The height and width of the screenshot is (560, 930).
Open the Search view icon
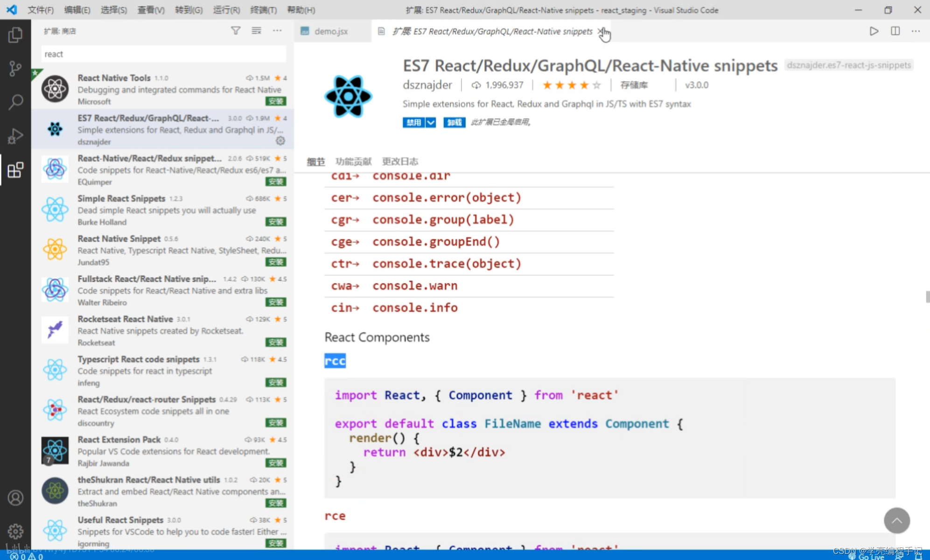pos(15,102)
